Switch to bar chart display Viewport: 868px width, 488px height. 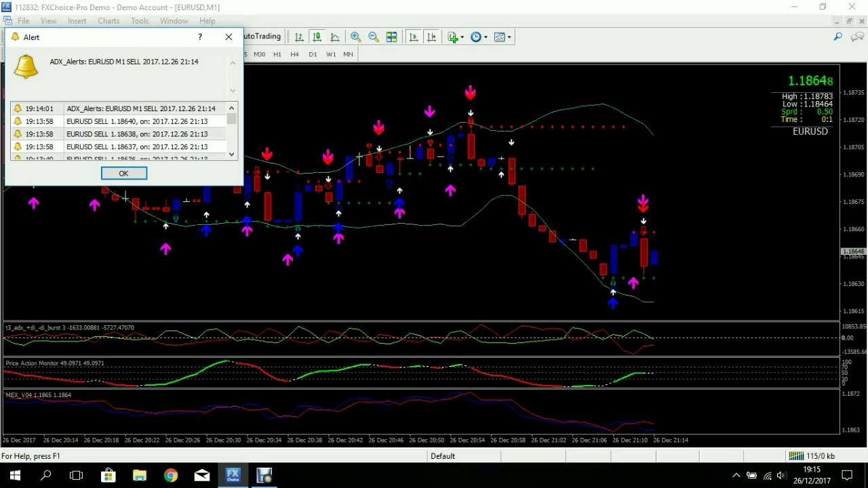click(299, 37)
